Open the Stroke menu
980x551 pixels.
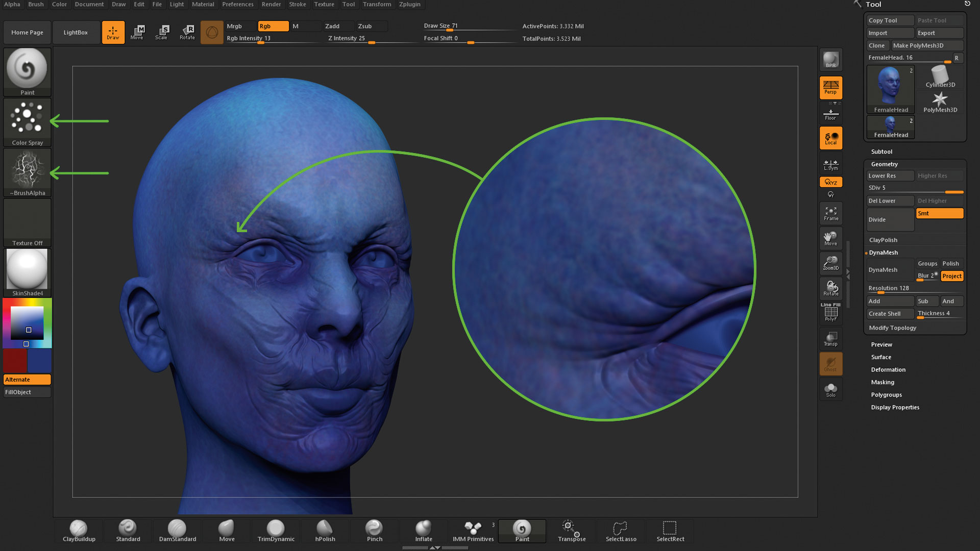pos(297,4)
